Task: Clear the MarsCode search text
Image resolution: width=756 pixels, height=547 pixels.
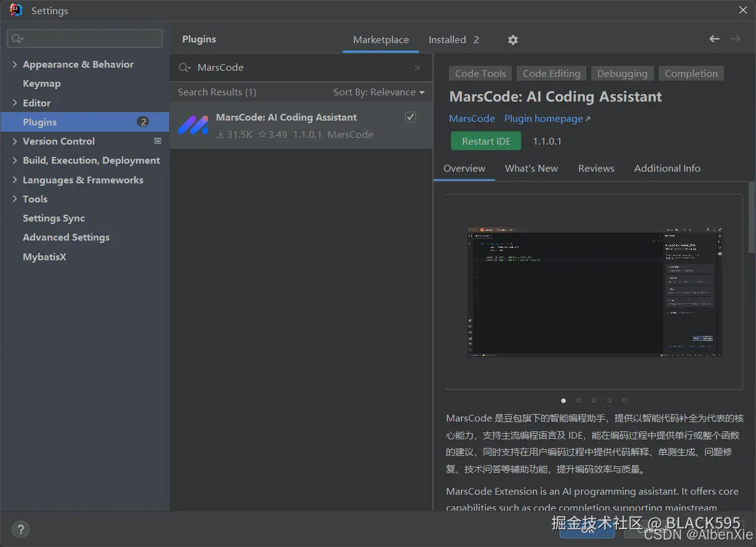Action: tap(418, 68)
